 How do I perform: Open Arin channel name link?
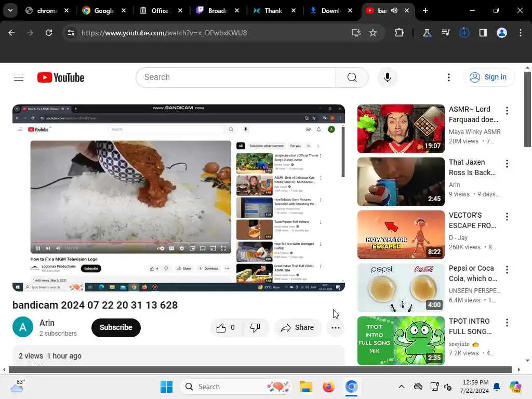point(47,323)
